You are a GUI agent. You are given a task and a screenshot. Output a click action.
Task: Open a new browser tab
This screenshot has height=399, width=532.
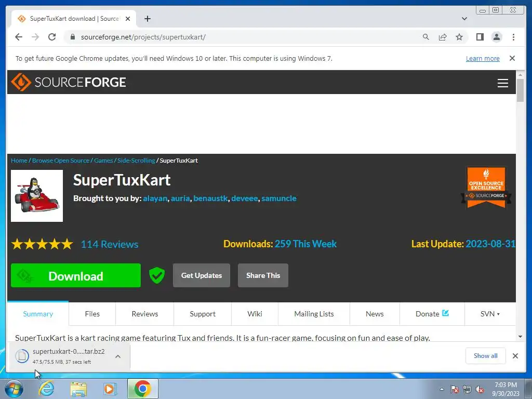click(x=147, y=19)
